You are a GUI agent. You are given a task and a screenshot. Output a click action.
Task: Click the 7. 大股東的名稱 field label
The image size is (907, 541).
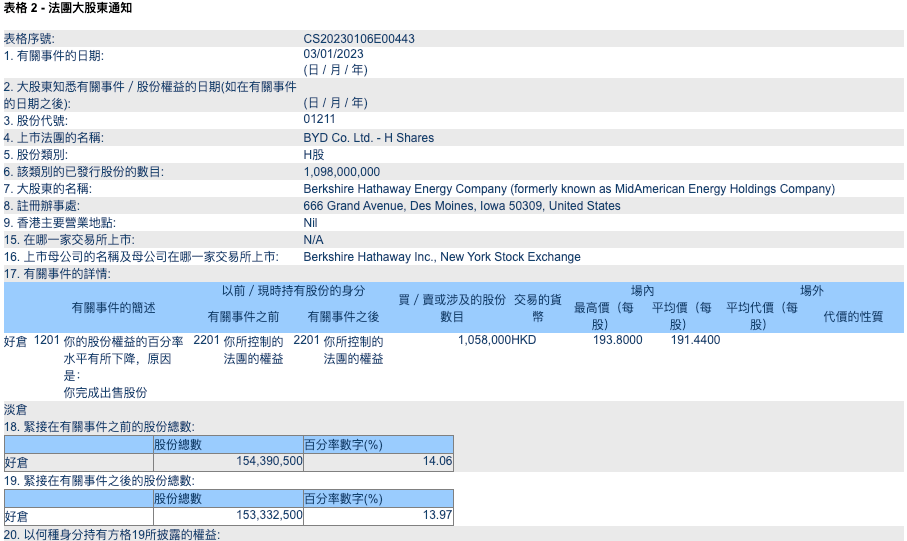coord(47,189)
